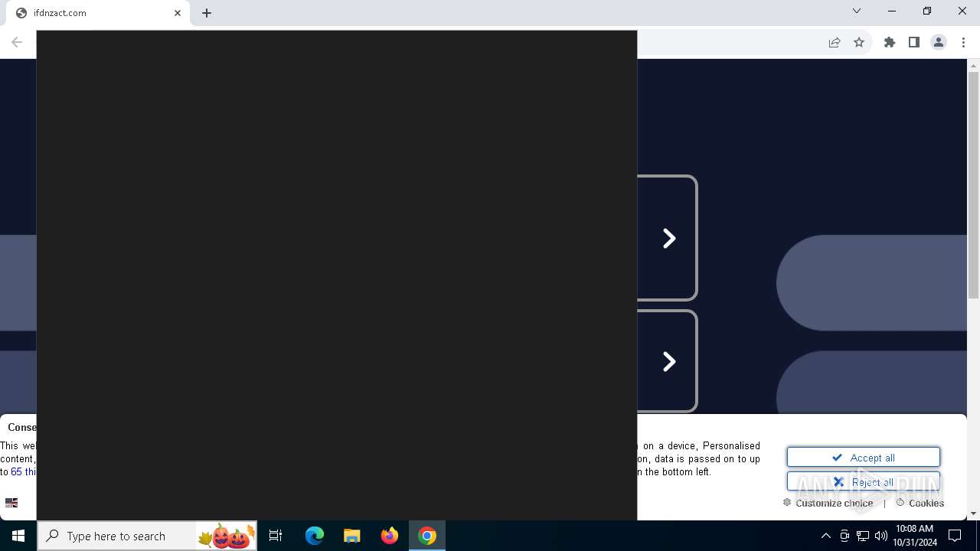The height and width of the screenshot is (551, 980).
Task: Go back to previous page
Action: tap(17, 42)
